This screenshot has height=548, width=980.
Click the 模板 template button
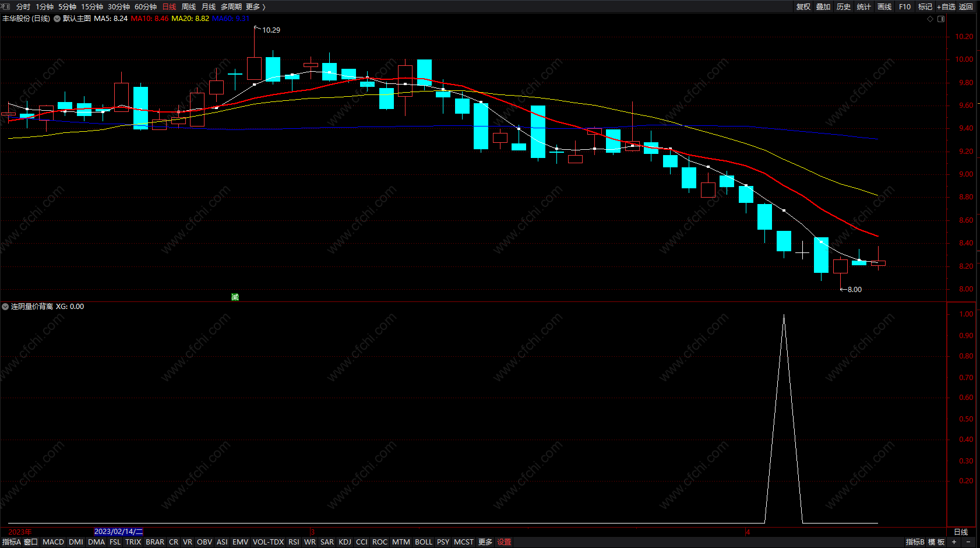tap(936, 542)
